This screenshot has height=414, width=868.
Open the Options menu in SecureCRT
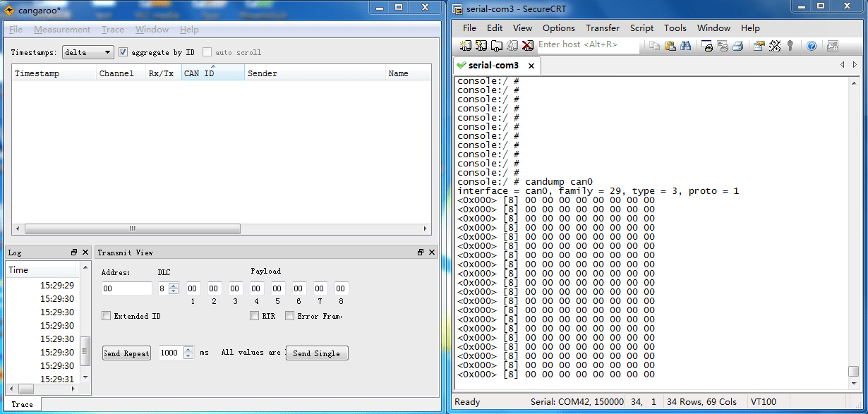coord(559,28)
